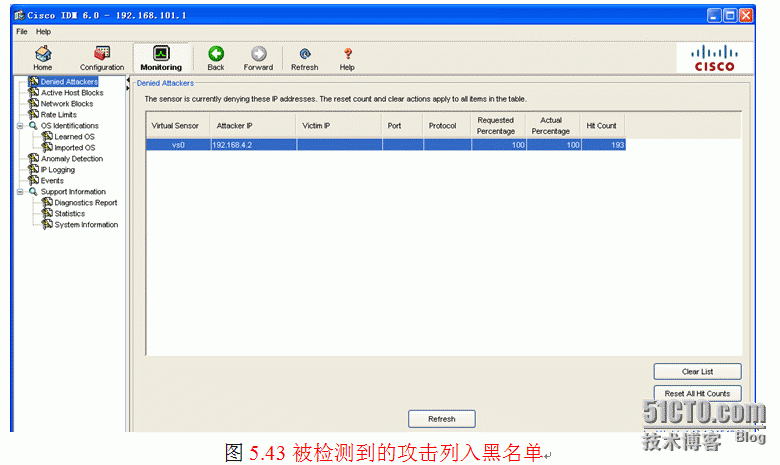Select the 192.168.4.2 attacker IP cell
Image resolution: width=780 pixels, height=465 pixels.
click(253, 145)
